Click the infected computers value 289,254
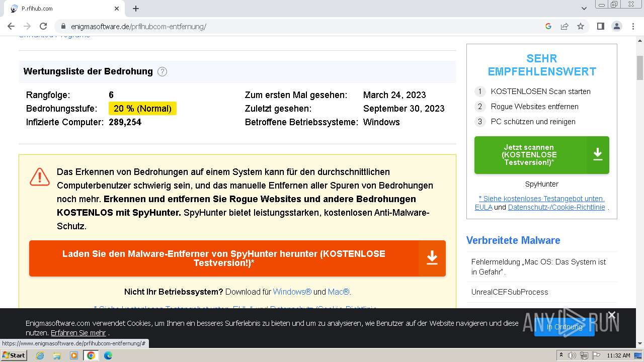Viewport: 644px width, 362px height. coord(125,122)
